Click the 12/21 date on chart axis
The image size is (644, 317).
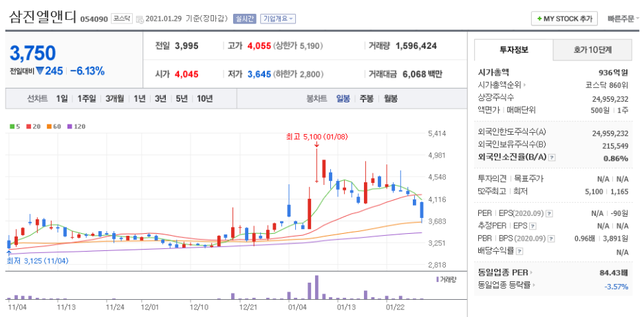(248, 306)
